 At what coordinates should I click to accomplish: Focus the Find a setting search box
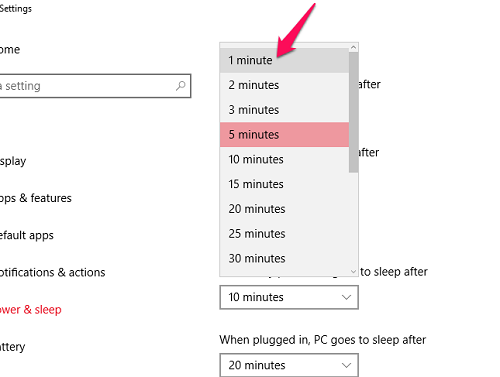(x=94, y=86)
